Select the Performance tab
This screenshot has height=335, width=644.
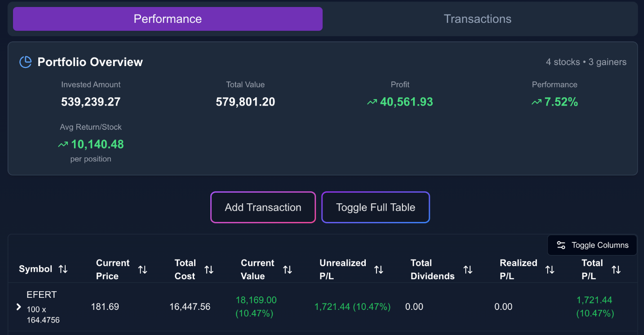168,19
